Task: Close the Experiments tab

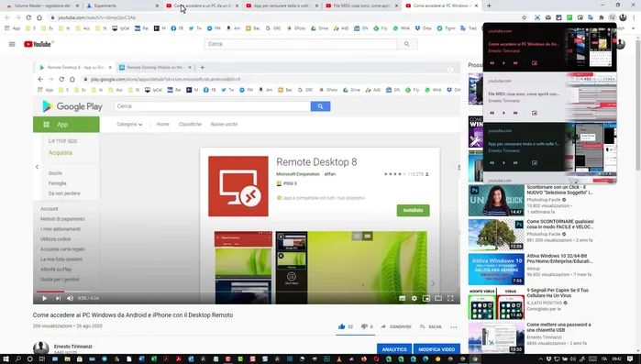Action: tap(157, 6)
